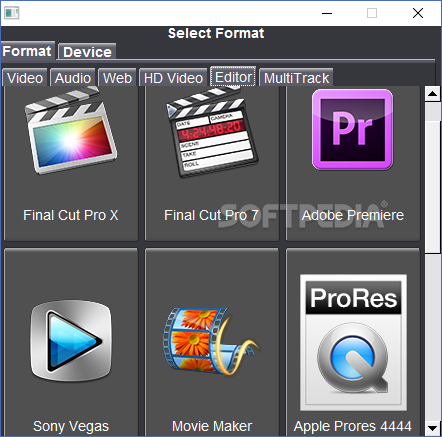Close the Select Format window

pyautogui.click(x=418, y=13)
